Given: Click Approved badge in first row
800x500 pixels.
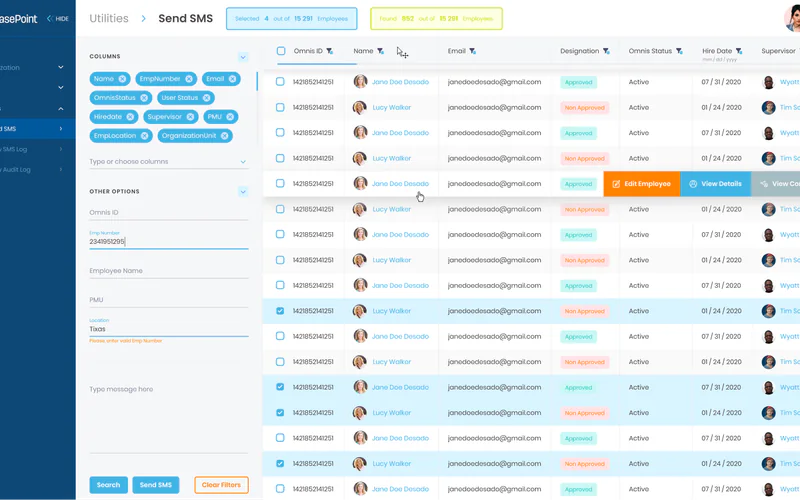Looking at the screenshot, I should [578, 82].
